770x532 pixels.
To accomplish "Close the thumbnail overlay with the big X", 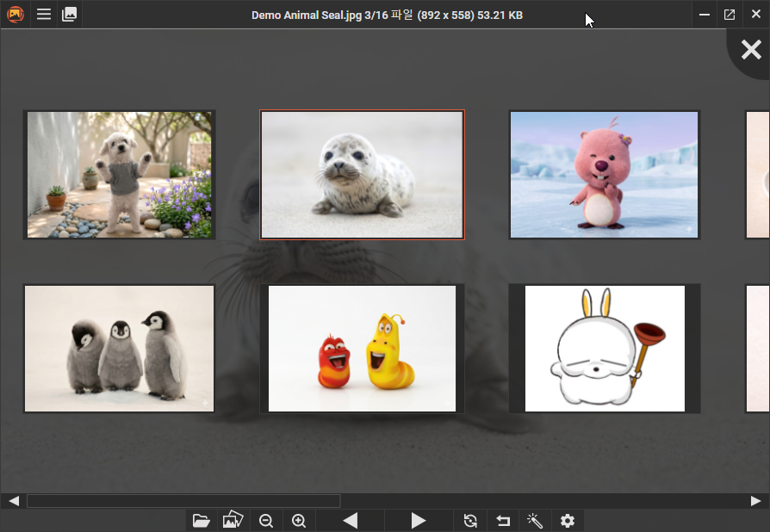I will (751, 50).
